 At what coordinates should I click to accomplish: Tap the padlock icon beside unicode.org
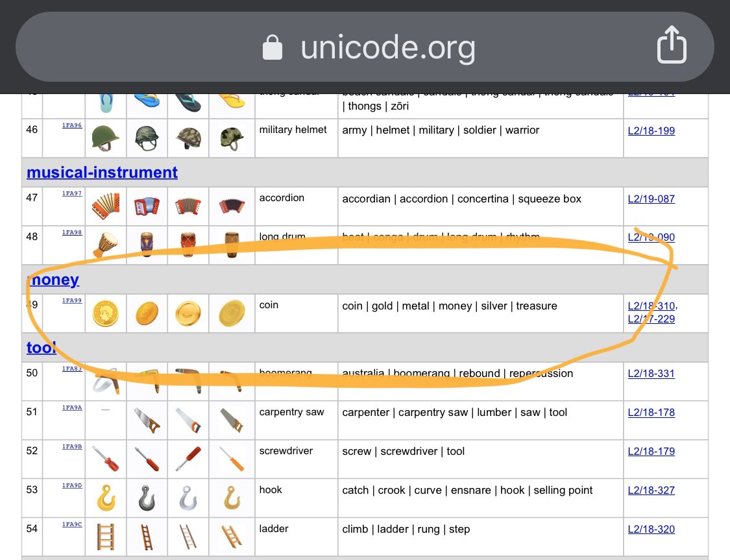273,47
